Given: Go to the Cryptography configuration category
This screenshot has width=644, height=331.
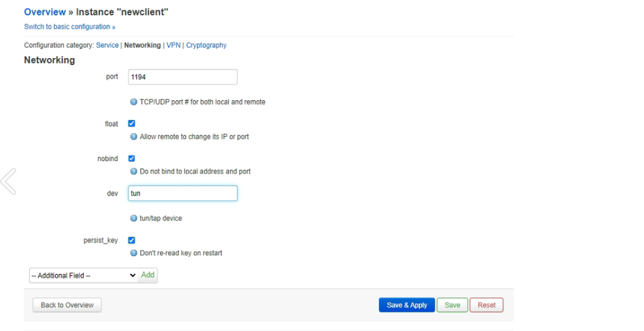Looking at the screenshot, I should pyautogui.click(x=206, y=45).
